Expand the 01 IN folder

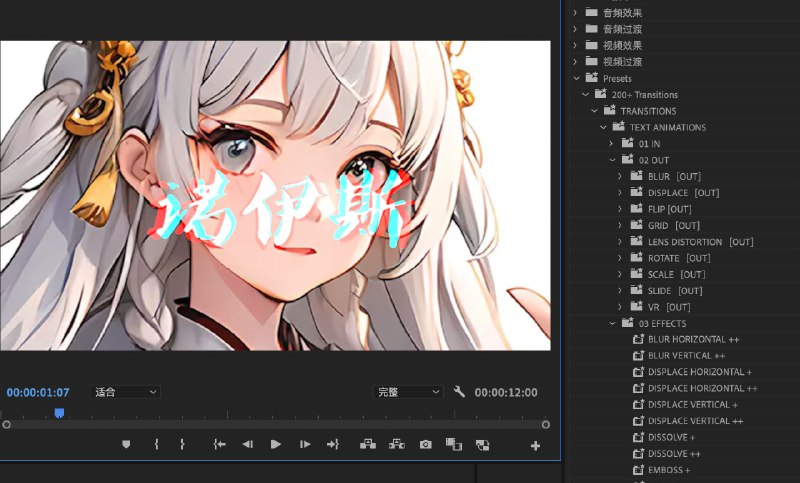[x=613, y=144]
